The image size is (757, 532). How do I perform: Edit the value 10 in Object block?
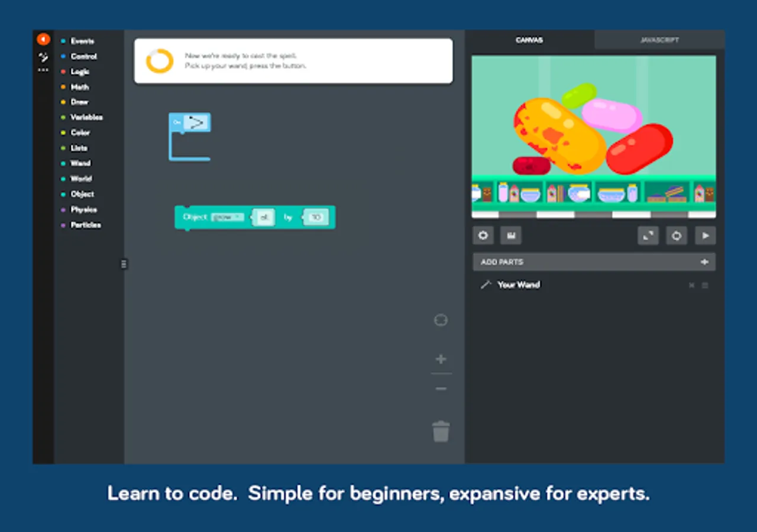(x=316, y=218)
